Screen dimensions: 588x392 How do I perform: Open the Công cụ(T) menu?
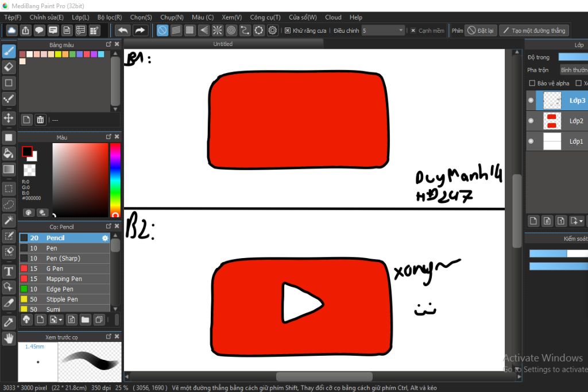pyautogui.click(x=265, y=17)
